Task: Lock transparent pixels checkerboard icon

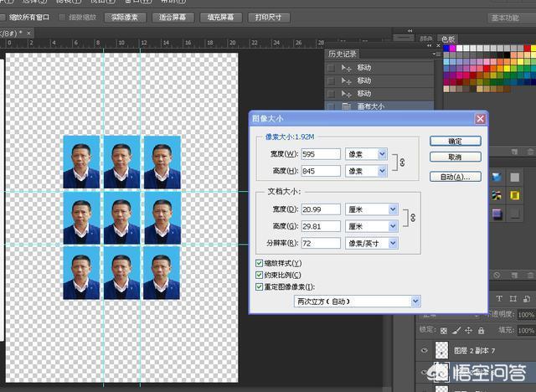Action: (x=443, y=331)
